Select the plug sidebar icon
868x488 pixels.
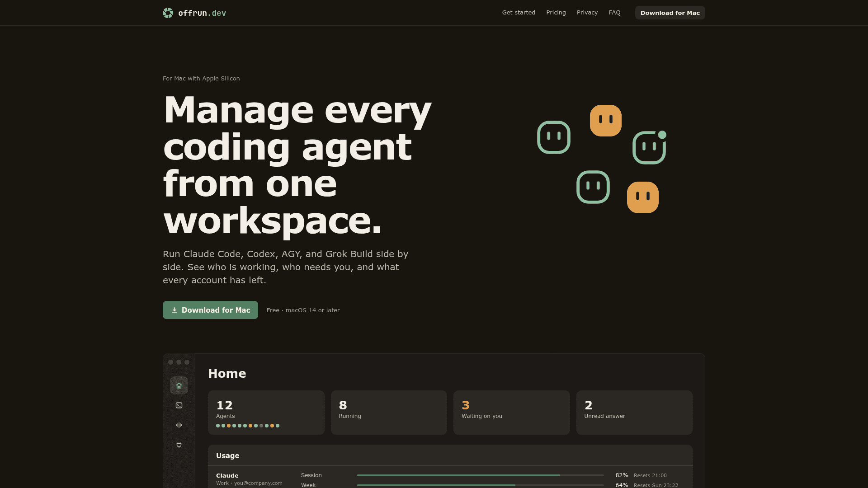[x=179, y=445]
